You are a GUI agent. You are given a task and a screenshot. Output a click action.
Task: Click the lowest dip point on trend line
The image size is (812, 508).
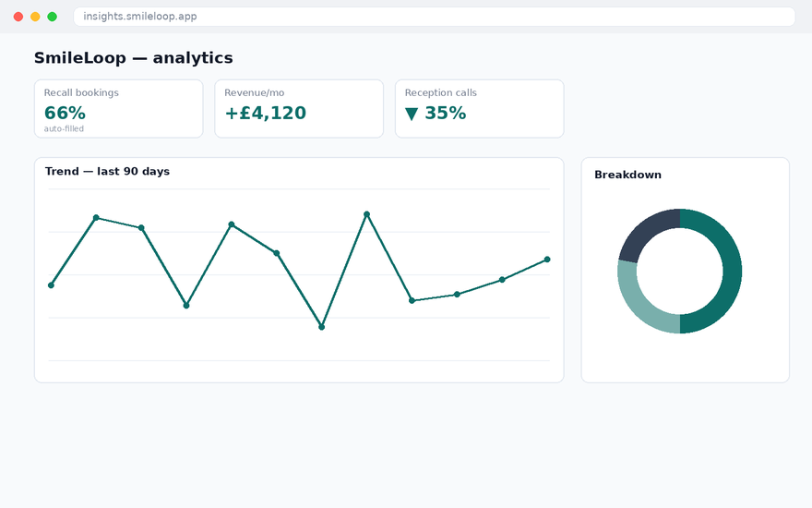coord(322,327)
